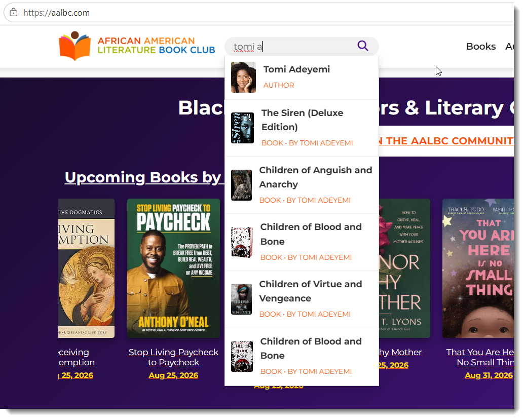Select The Siren (Deluxe Edition) suggestion
Image resolution: width=525 pixels, height=420 pixels.
point(302,128)
